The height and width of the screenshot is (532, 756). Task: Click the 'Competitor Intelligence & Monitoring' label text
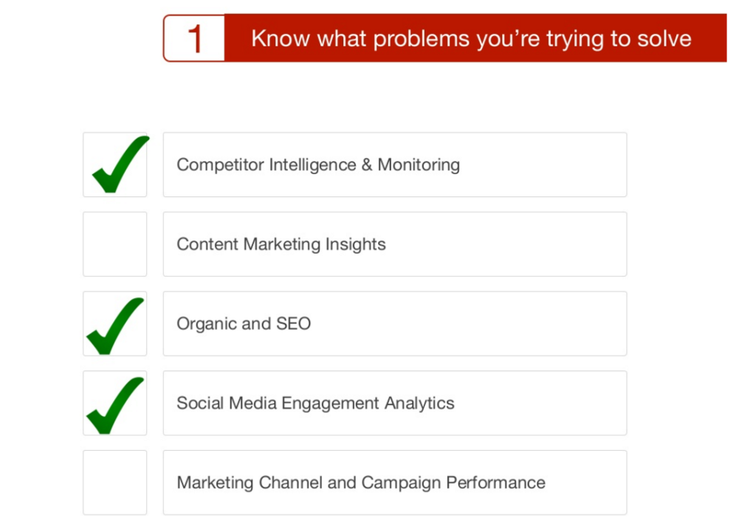click(318, 165)
